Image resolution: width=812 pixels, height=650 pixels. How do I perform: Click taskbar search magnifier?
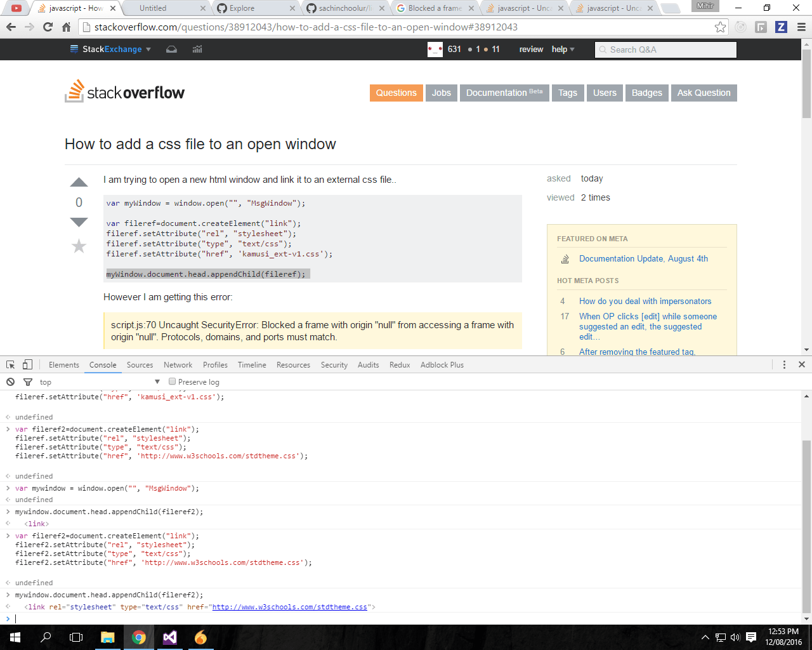click(46, 637)
